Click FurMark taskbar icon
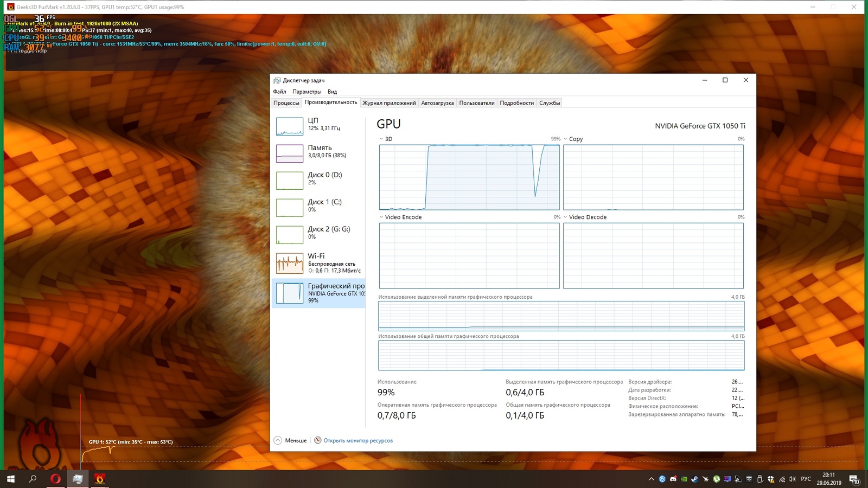Viewport: 868px width, 488px height. [99, 479]
